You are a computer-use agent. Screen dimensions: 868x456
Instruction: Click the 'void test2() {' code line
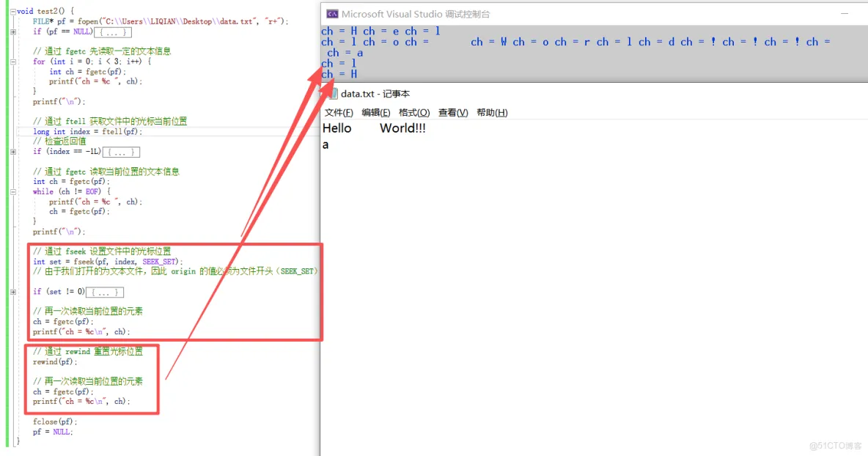point(45,11)
